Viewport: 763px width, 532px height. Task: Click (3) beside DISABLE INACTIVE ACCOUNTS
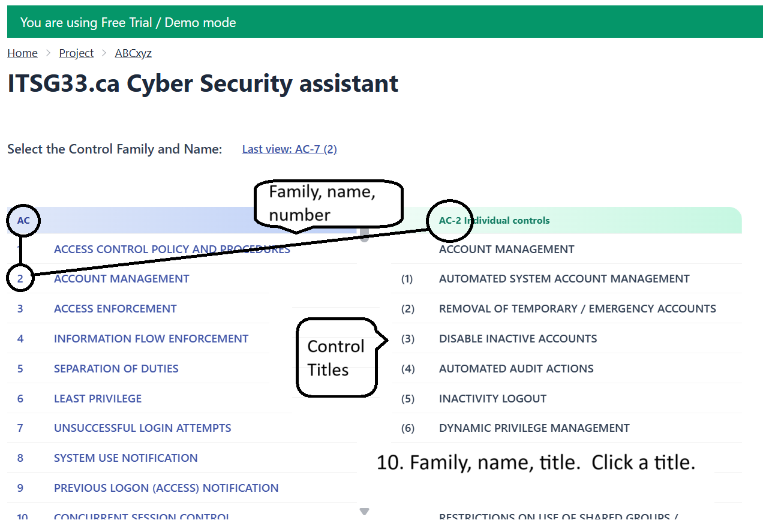[x=408, y=339]
